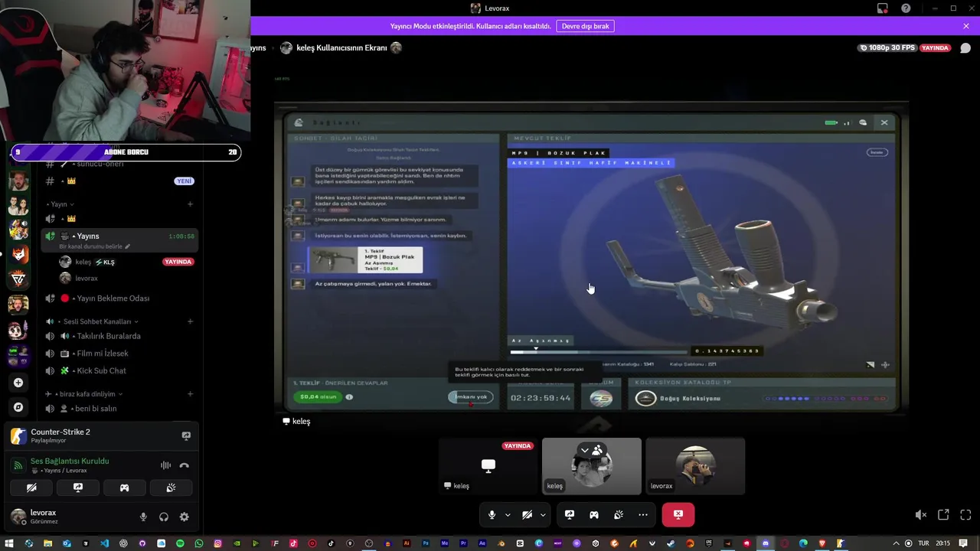This screenshot has width=980, height=551.
Task: Toggle camera in the call controls
Action: tap(527, 515)
